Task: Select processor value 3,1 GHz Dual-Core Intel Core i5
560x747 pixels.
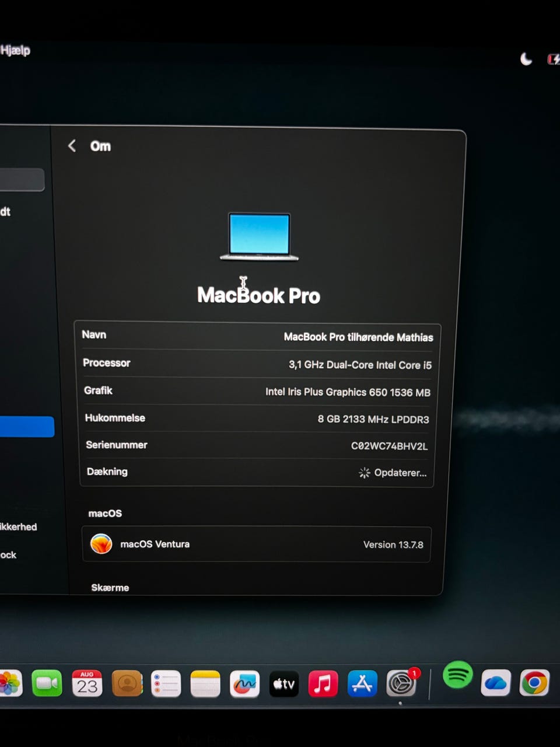Action: [x=360, y=365]
